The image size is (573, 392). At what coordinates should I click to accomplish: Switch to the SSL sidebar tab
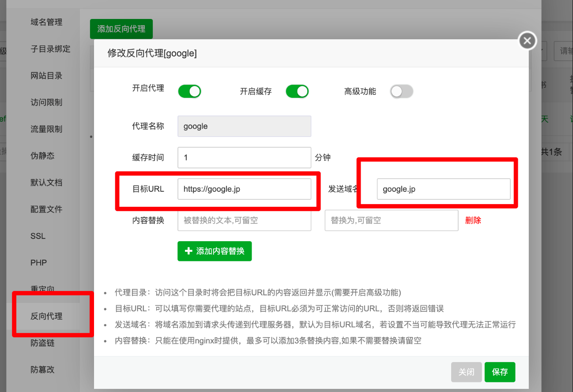click(x=38, y=236)
